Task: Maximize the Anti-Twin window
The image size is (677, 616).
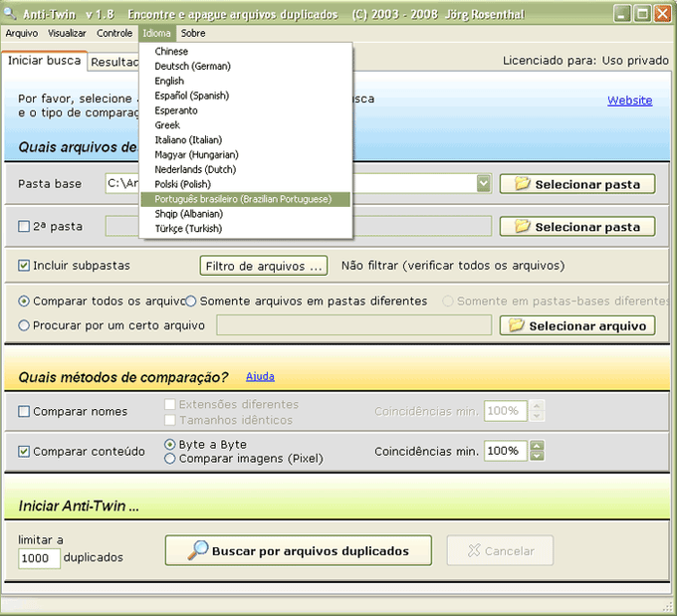Action: (x=642, y=14)
